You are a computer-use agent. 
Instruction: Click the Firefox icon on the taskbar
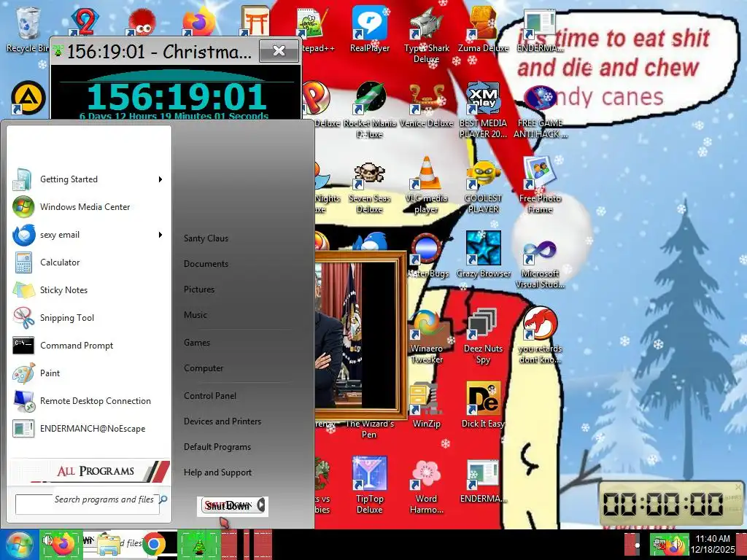(x=63, y=544)
